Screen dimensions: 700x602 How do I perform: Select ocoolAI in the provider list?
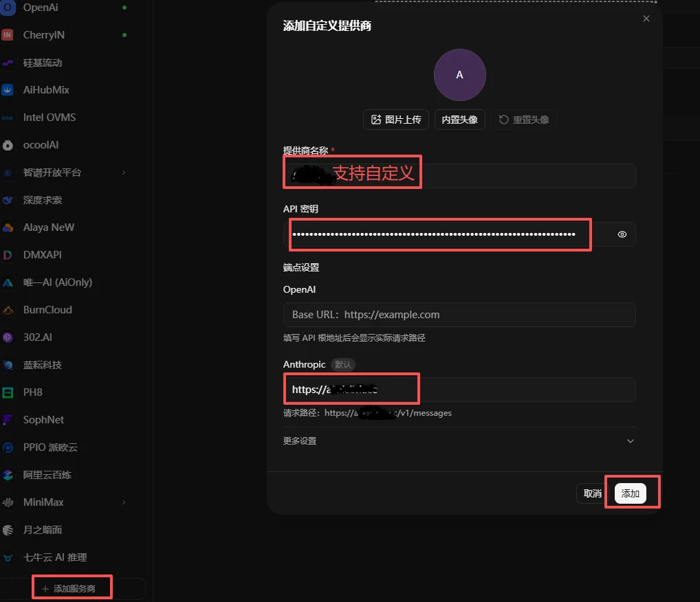point(41,145)
